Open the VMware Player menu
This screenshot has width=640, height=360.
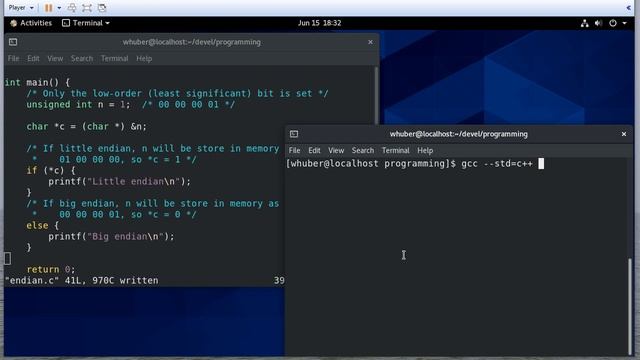tap(21, 8)
